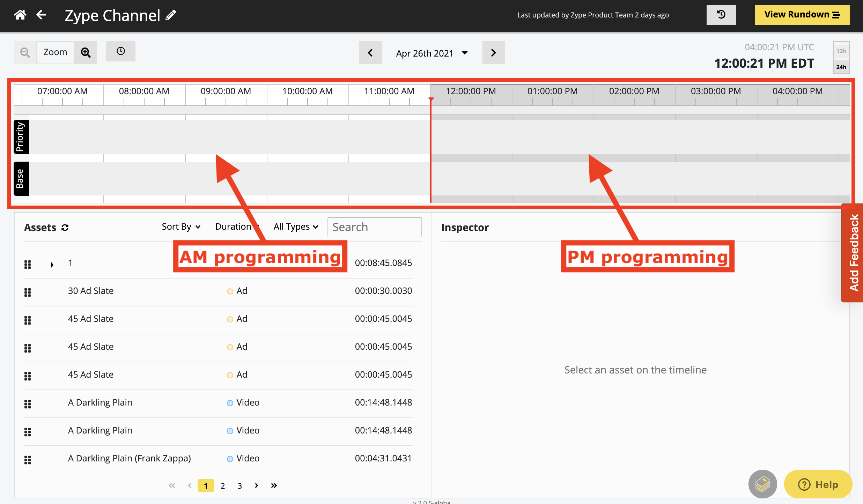Screen dimensions: 863x504
Task: Click Ad type label of 30 Ad Slate
Action: click(x=242, y=291)
